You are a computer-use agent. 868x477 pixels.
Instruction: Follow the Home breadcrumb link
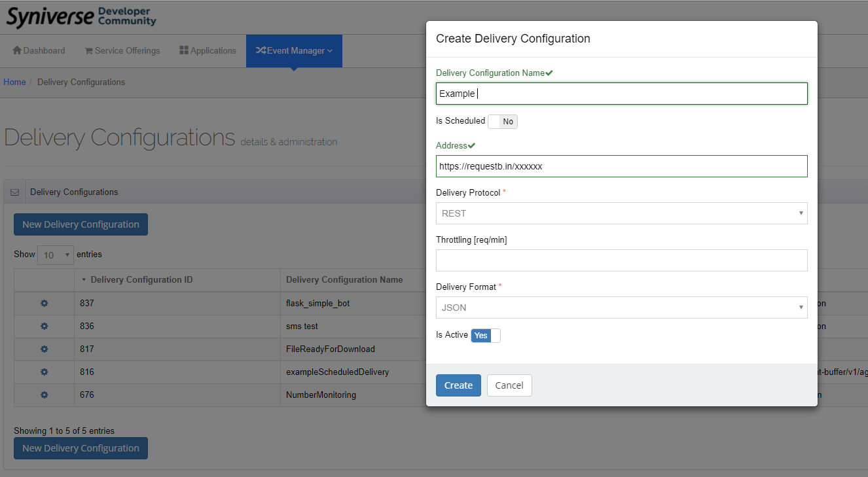[x=14, y=82]
